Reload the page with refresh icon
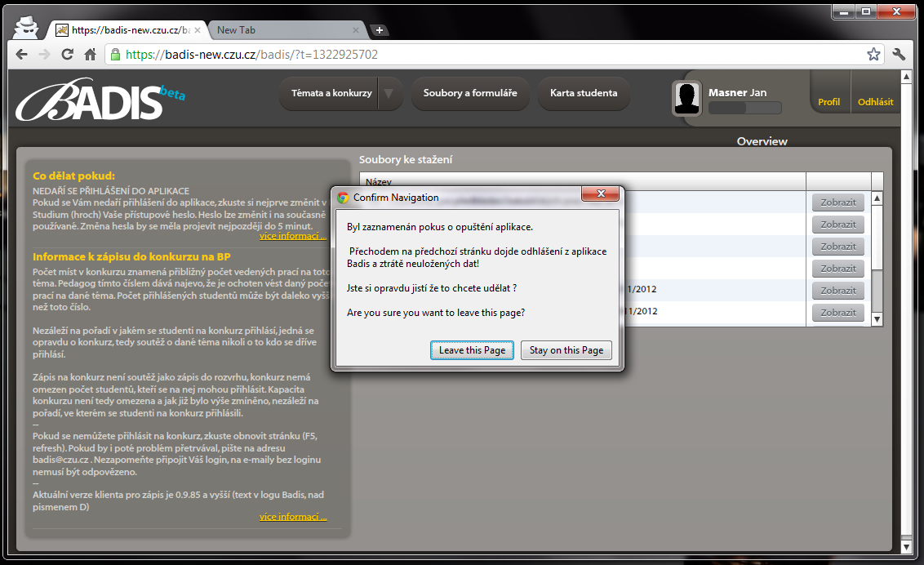This screenshot has height=565, width=924. click(68, 55)
